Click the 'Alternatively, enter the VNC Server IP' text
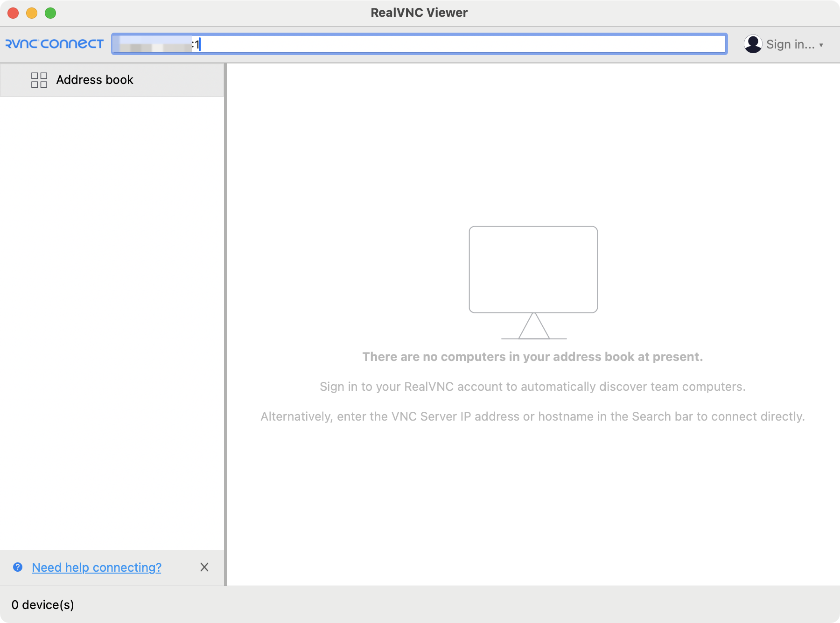The width and height of the screenshot is (840, 623). pyautogui.click(x=532, y=416)
